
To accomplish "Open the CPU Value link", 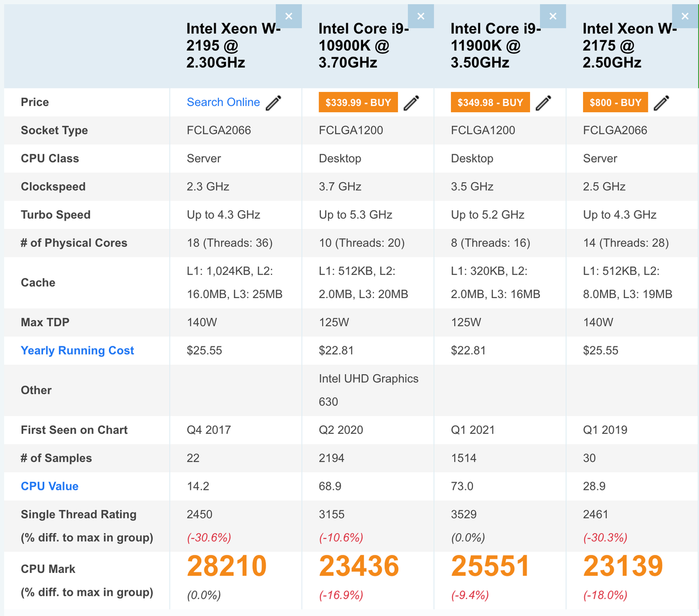I will click(50, 486).
